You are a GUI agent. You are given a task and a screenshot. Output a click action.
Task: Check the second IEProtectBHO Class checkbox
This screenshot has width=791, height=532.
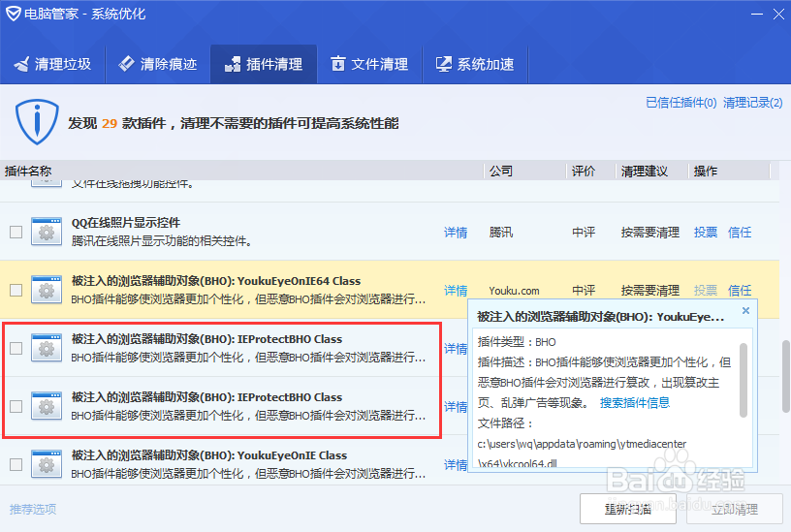tap(16, 406)
